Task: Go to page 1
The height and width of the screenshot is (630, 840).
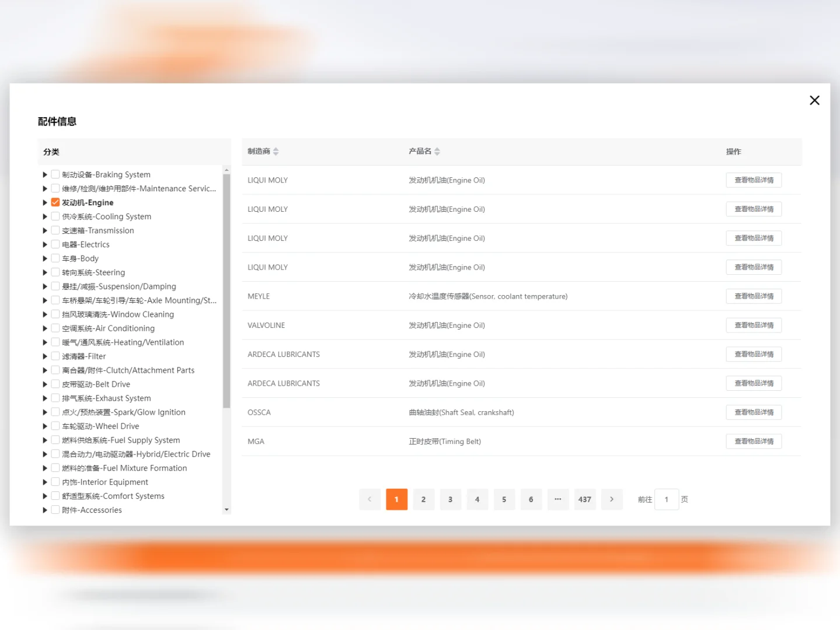Action: 397,499
